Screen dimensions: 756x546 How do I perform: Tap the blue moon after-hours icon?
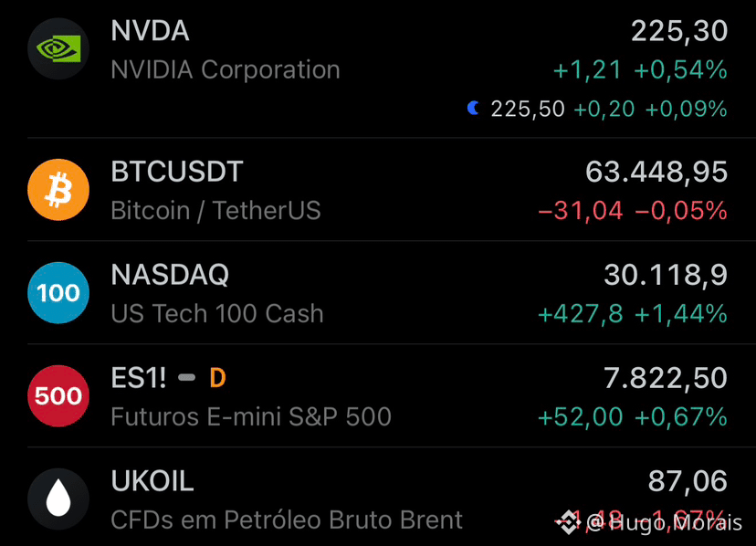point(474,108)
